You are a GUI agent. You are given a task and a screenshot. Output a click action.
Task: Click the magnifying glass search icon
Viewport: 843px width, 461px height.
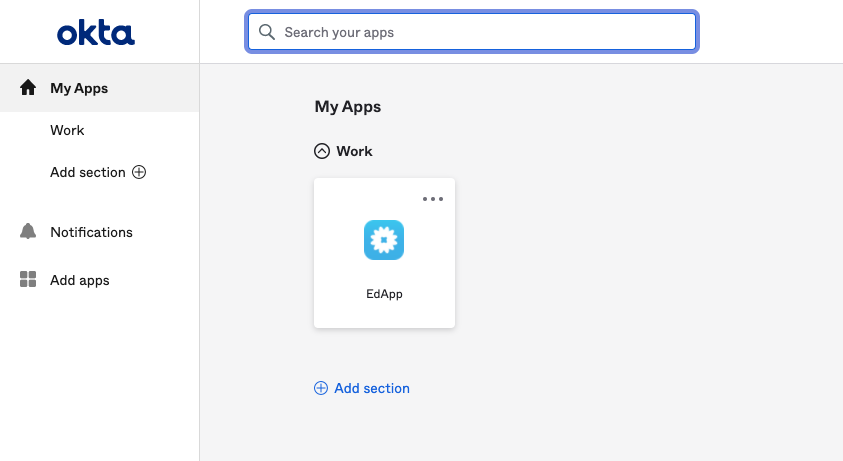point(267,32)
